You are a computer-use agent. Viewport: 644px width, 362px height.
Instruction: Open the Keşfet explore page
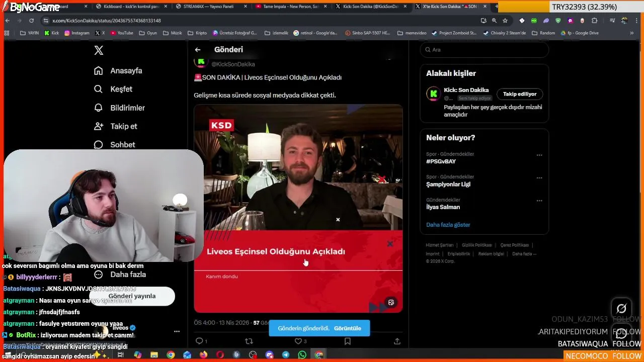click(x=113, y=89)
